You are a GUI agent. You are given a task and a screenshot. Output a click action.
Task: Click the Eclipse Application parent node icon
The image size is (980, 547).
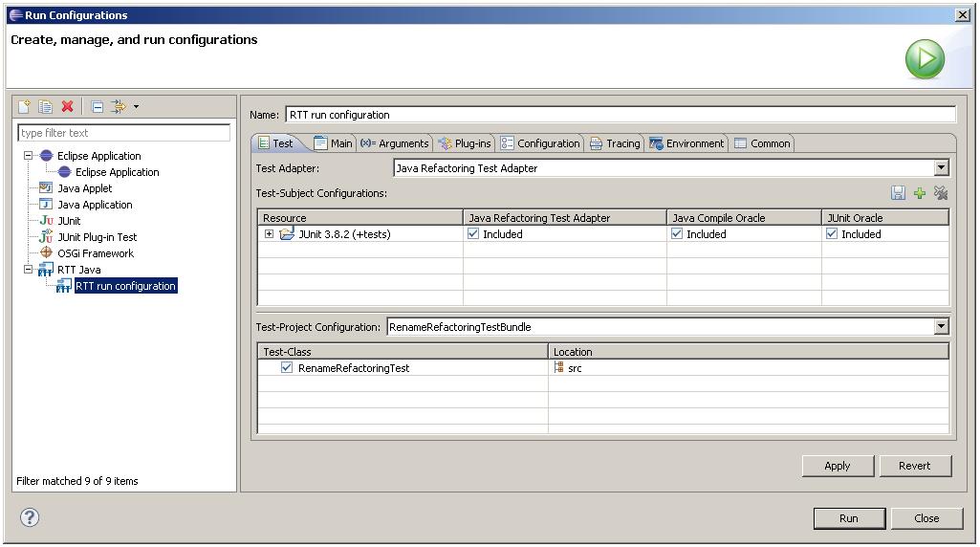46,156
